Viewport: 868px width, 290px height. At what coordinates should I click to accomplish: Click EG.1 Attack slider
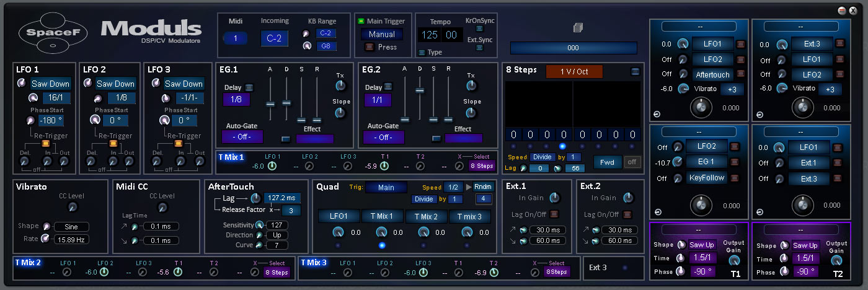[x=270, y=103]
